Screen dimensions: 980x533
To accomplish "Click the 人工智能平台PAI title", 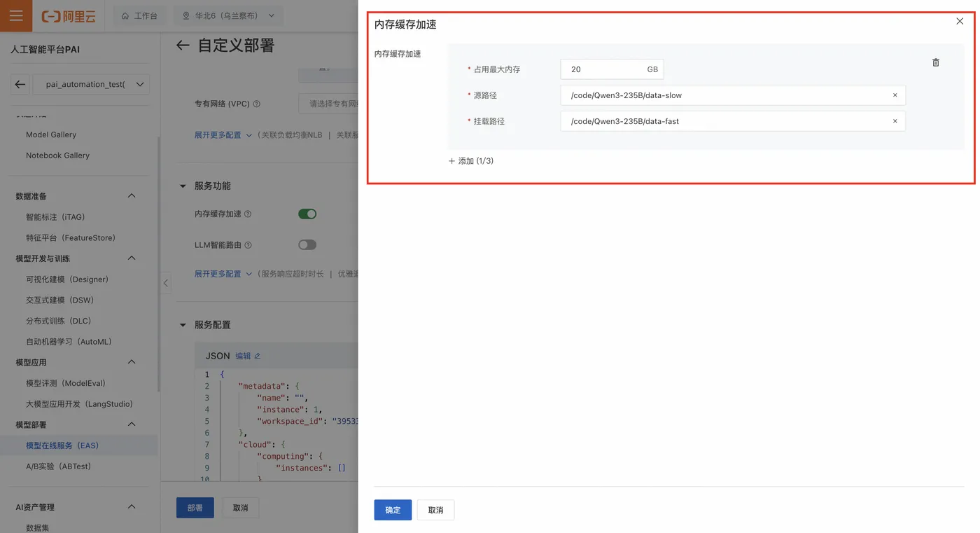I will coord(45,50).
